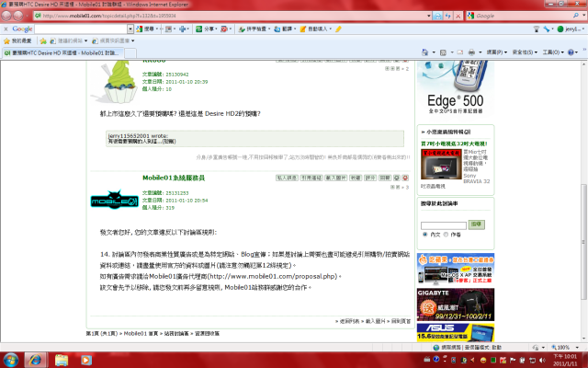The width and height of the screenshot is (588, 368).
Task: Expand the search provider dropdown arrow
Action: pyautogui.click(x=584, y=16)
